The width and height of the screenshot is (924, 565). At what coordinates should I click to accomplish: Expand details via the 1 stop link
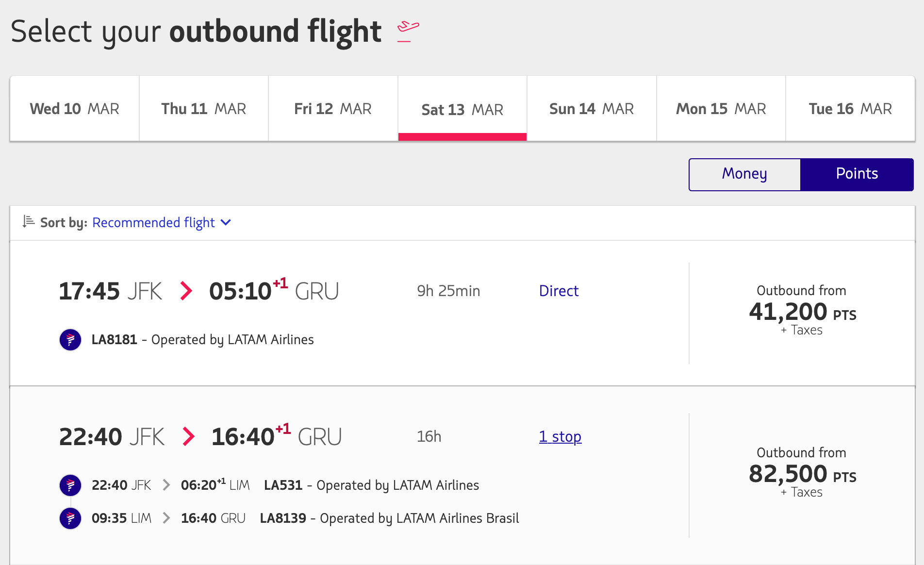click(560, 436)
